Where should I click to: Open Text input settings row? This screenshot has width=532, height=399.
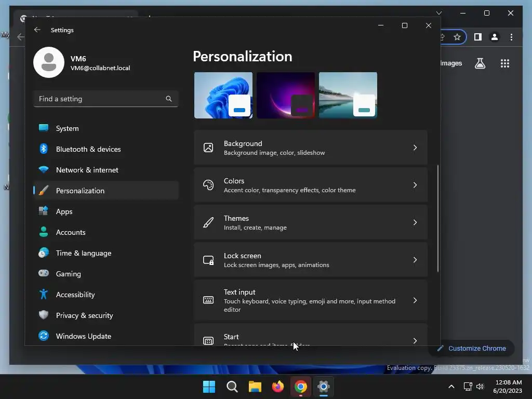pos(311,300)
